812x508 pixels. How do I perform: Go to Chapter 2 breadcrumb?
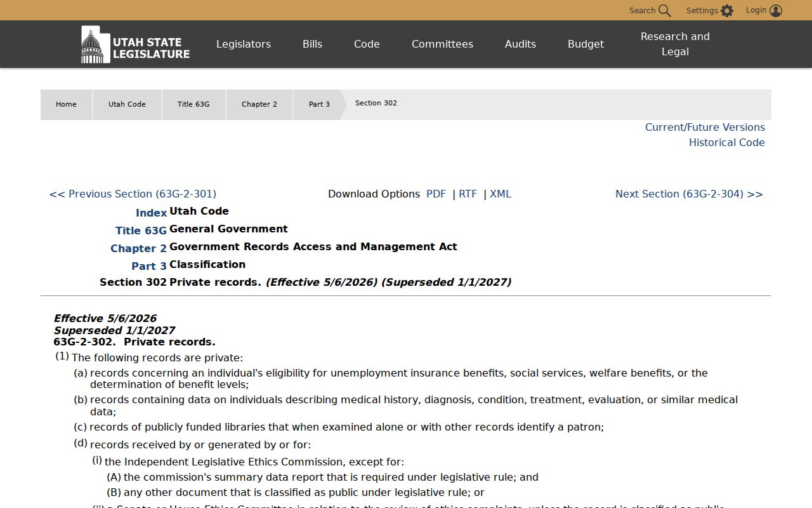[259, 104]
